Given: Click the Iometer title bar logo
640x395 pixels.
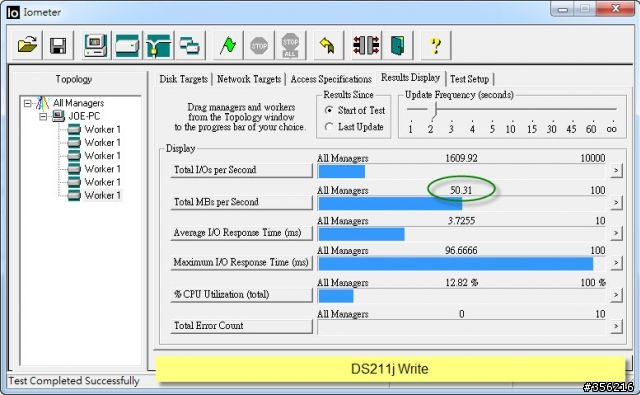Looking at the screenshot, I should [x=13, y=12].
